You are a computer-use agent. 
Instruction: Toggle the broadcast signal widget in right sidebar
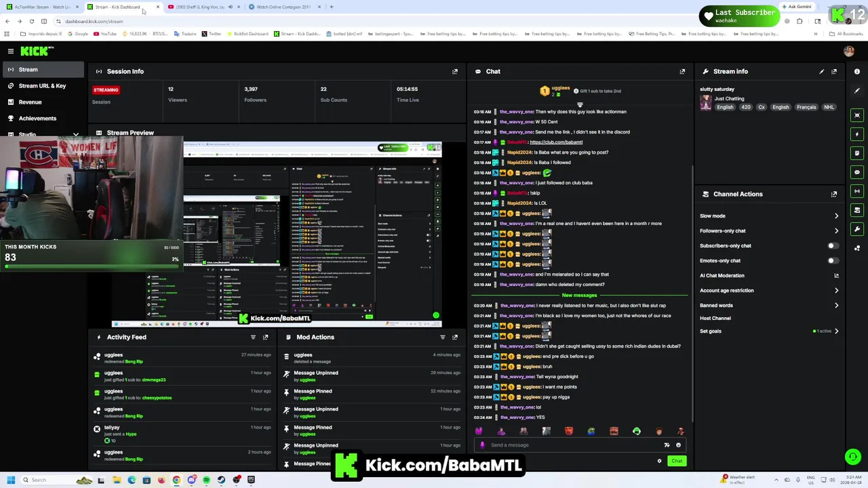857,191
